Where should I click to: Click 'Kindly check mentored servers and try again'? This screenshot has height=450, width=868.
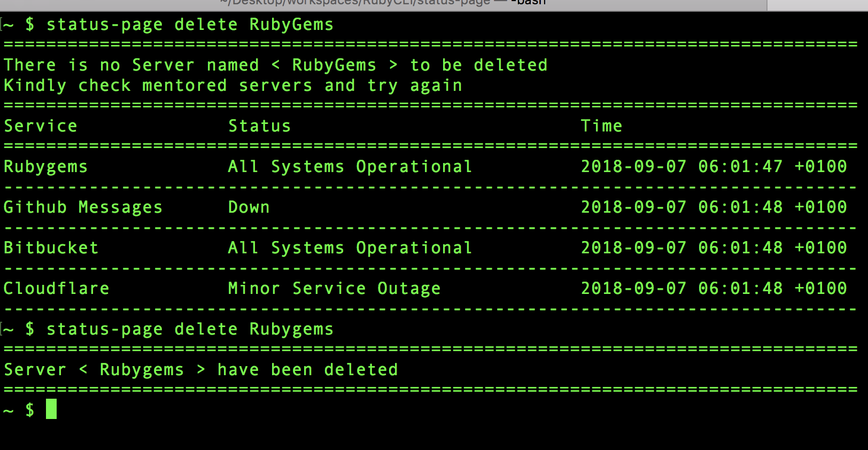tap(233, 86)
